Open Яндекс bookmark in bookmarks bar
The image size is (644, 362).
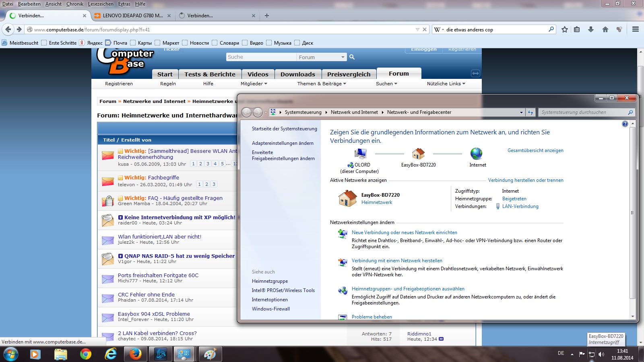click(91, 43)
